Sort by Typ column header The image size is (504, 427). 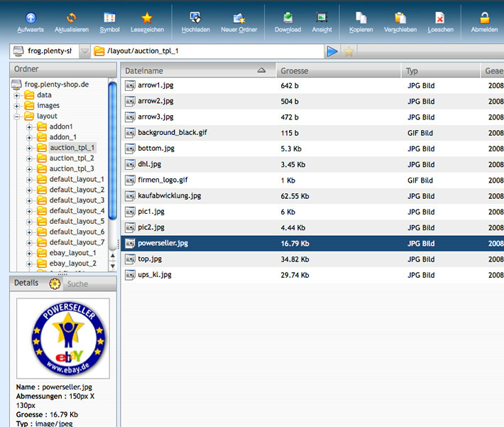pyautogui.click(x=441, y=70)
